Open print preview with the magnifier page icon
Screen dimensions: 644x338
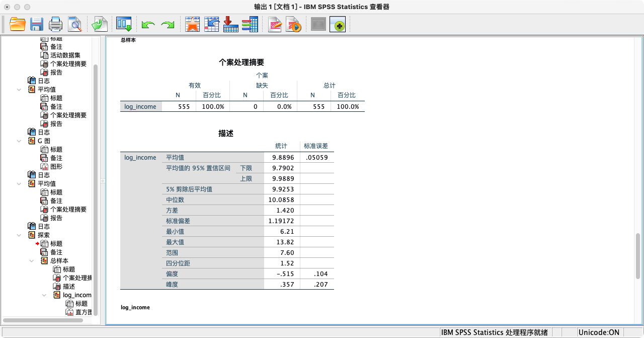(x=74, y=24)
